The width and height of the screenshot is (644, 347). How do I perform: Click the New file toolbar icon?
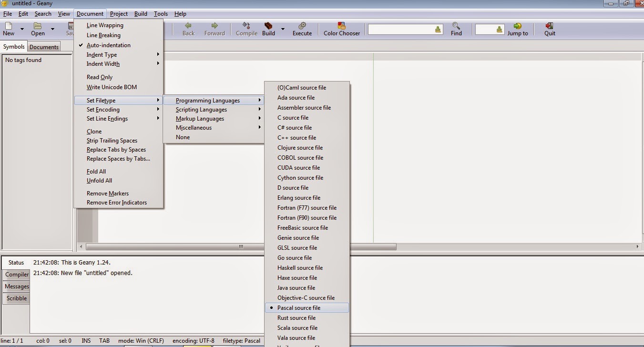pyautogui.click(x=9, y=26)
